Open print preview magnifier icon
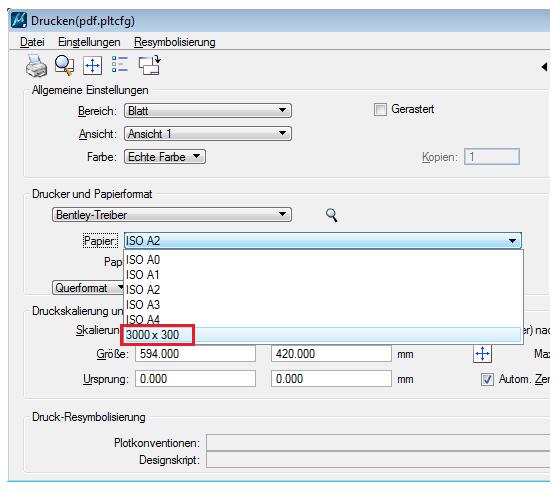 pyautogui.click(x=64, y=66)
